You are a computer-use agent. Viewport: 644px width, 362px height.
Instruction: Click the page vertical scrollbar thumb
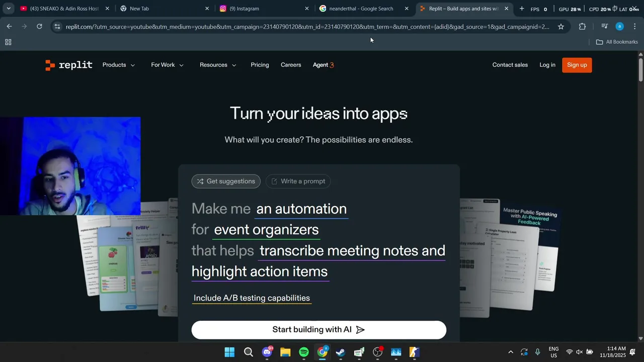[640, 69]
